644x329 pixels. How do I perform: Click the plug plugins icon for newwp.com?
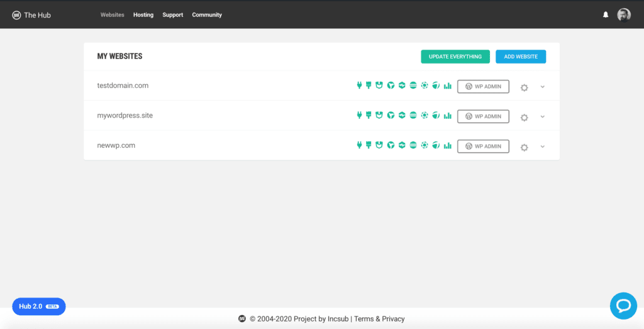[359, 145]
